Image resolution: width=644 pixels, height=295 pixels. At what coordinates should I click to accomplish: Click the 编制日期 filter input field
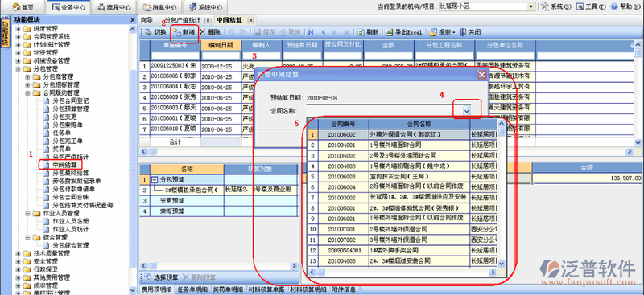[x=221, y=55]
